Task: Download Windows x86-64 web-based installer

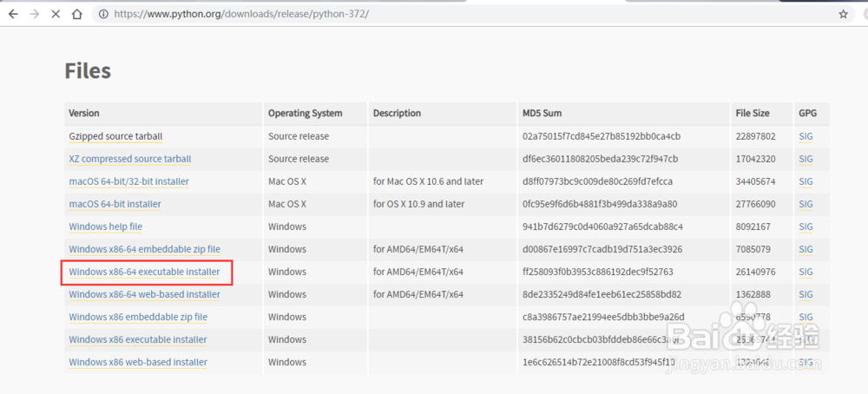Action: (x=144, y=294)
